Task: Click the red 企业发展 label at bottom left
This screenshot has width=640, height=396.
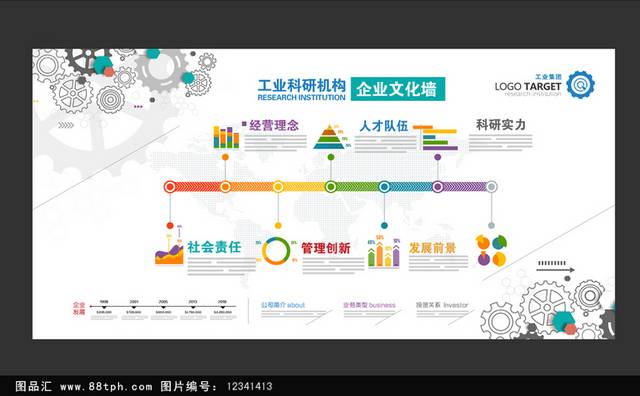Action: pos(79,308)
